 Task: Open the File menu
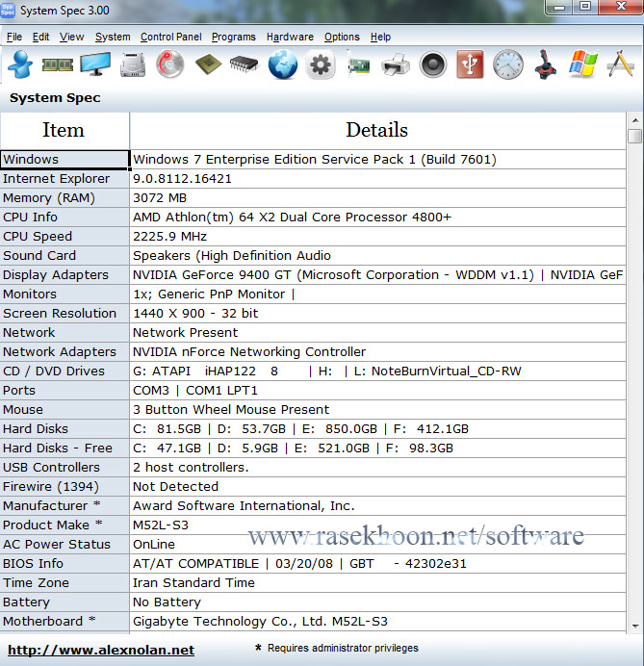coord(14,37)
